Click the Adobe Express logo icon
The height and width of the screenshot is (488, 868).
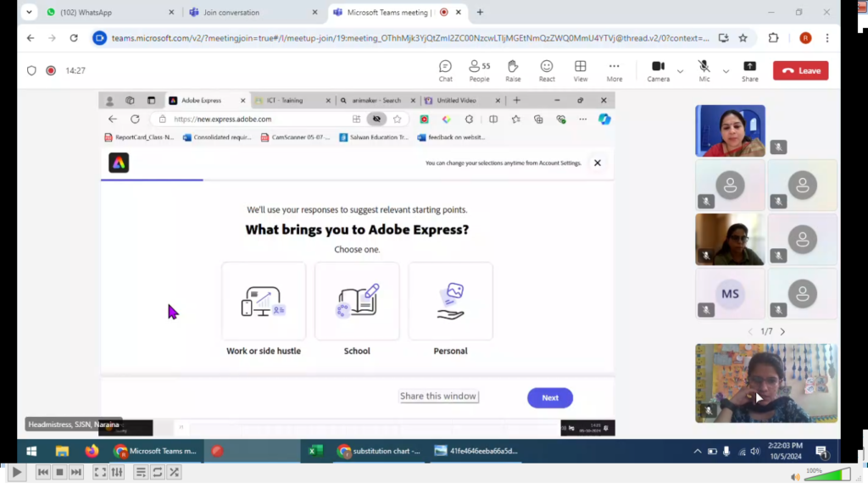(119, 163)
